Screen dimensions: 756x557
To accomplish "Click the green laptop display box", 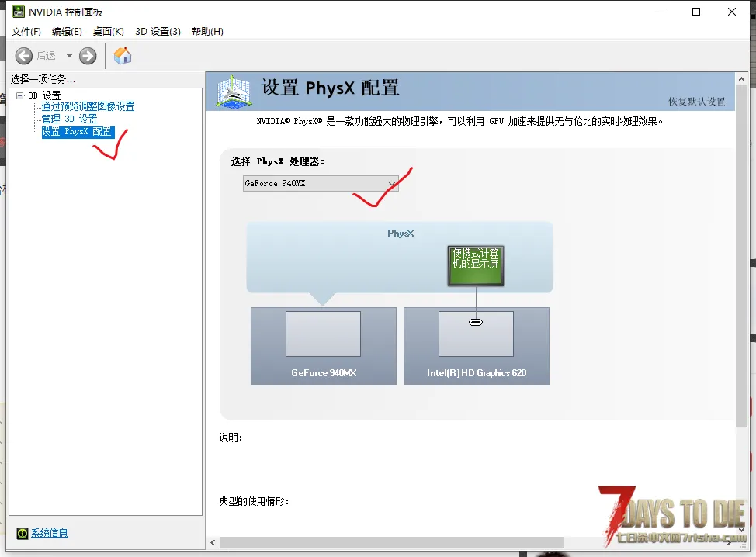I will coord(476,266).
